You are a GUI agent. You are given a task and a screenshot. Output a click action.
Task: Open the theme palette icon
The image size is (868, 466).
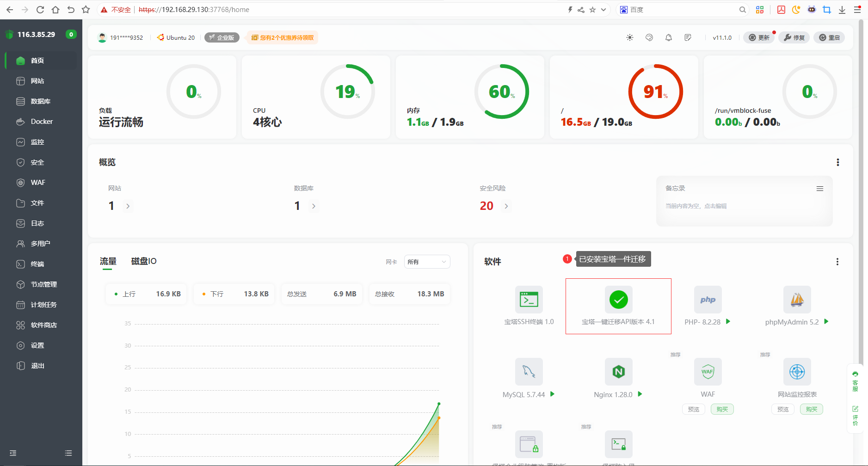[649, 37]
